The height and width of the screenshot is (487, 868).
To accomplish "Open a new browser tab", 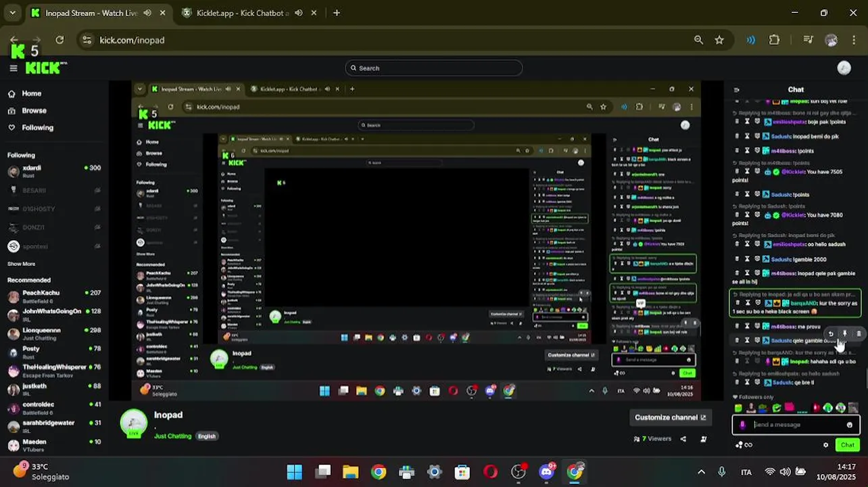I will (x=336, y=13).
